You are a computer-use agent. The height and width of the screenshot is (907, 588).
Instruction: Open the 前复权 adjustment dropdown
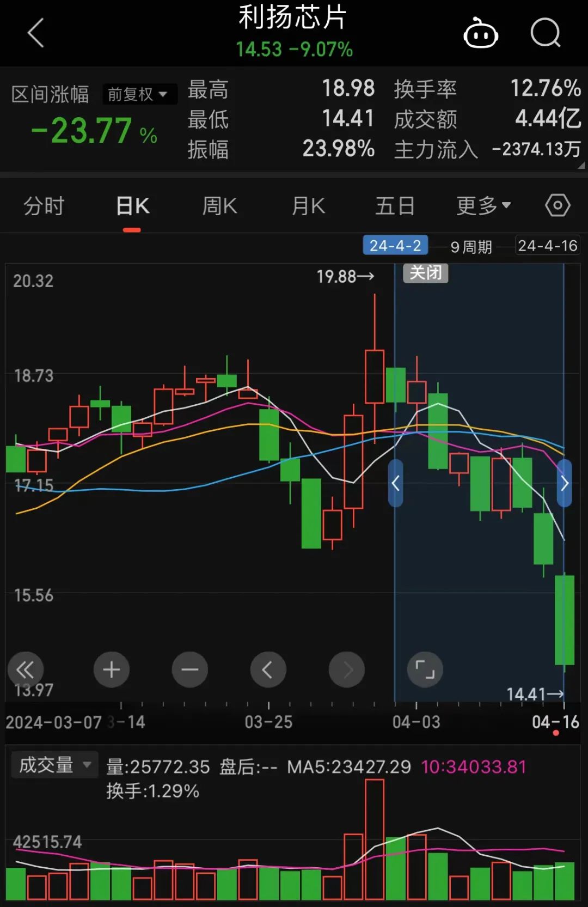pos(139,94)
